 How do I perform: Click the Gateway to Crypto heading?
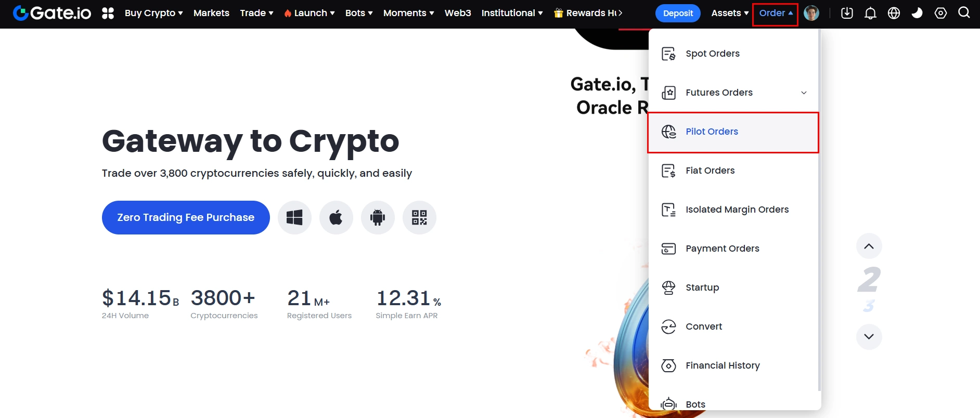pos(250,141)
